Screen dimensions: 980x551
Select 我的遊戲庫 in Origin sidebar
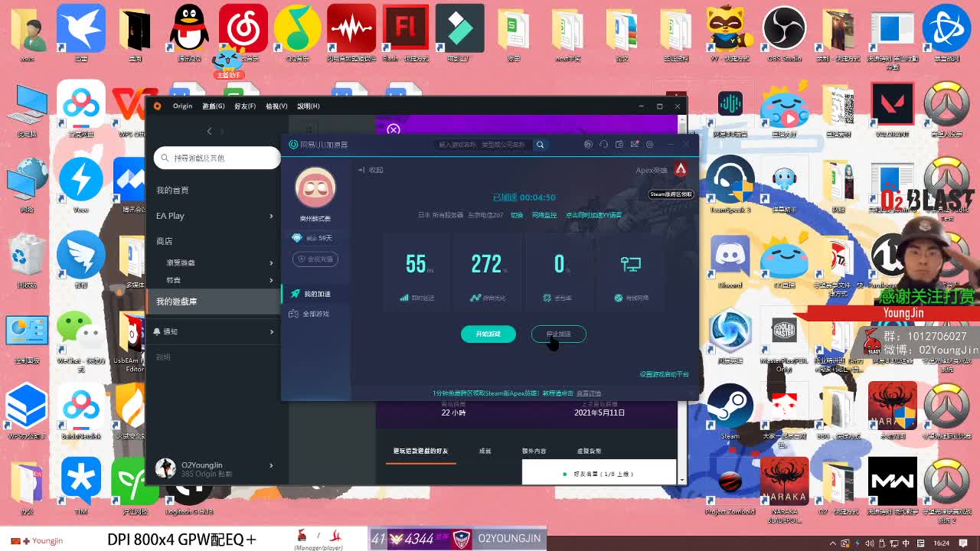click(x=214, y=302)
